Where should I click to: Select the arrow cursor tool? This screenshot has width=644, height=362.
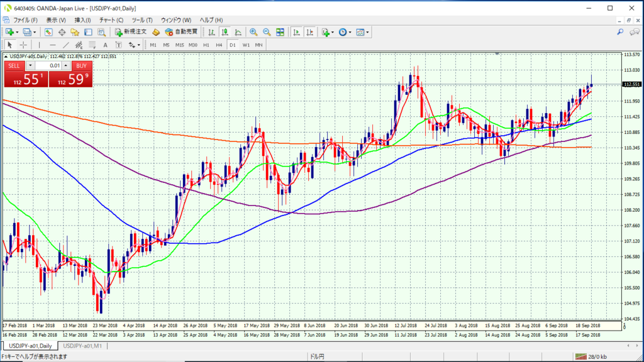click(x=10, y=45)
